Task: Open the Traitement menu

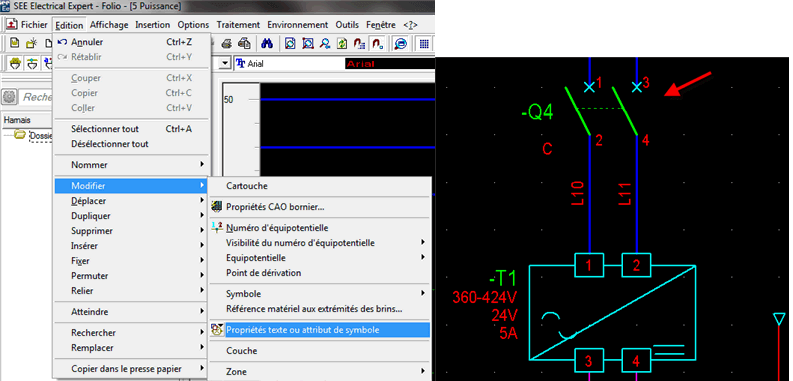Action: point(238,25)
